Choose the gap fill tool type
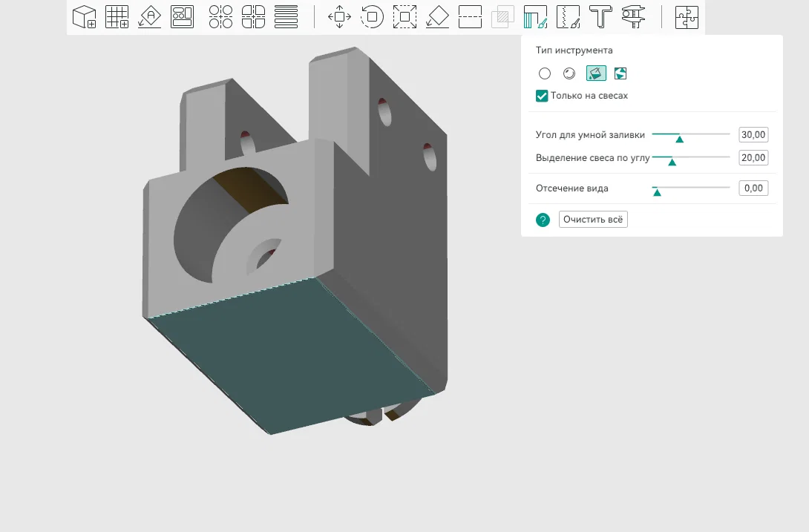The width and height of the screenshot is (809, 532). (x=620, y=73)
